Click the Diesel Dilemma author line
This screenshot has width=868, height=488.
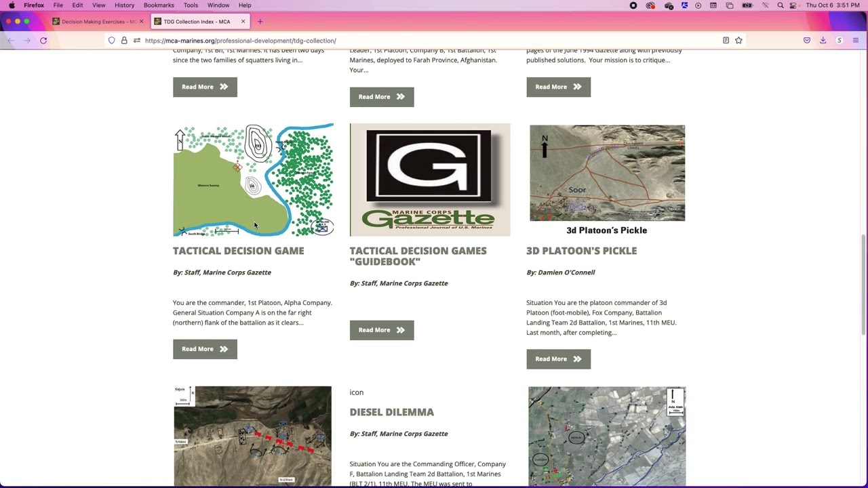coord(399,434)
